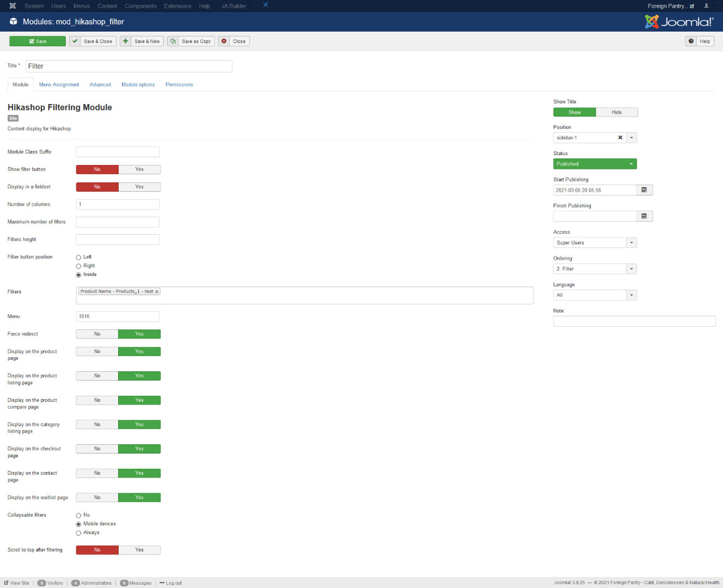
Task: Open the Extensions menu
Action: (x=177, y=6)
